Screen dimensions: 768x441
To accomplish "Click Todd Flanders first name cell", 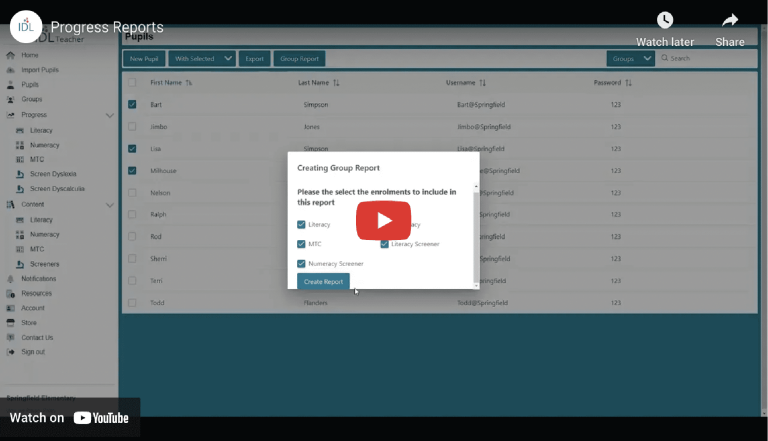I will [x=157, y=303].
